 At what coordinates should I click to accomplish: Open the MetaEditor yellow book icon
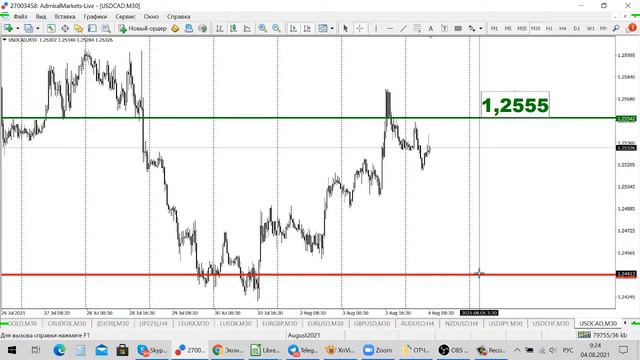175,28
